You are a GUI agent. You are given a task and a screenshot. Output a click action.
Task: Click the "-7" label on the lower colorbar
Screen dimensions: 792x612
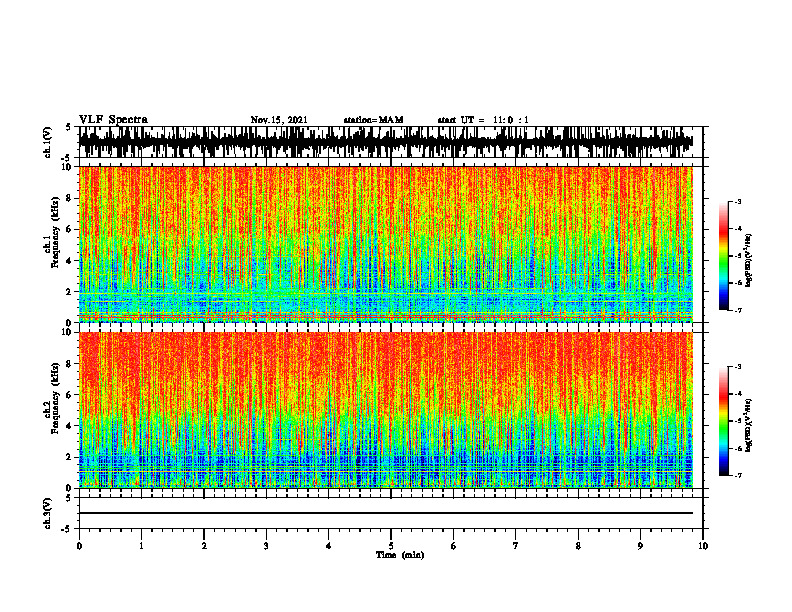tap(738, 476)
